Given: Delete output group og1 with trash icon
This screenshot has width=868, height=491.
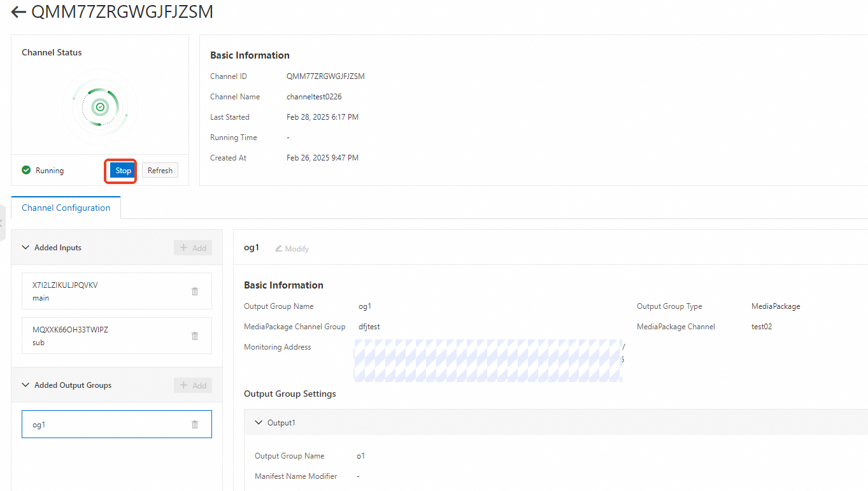Looking at the screenshot, I should click(x=195, y=424).
